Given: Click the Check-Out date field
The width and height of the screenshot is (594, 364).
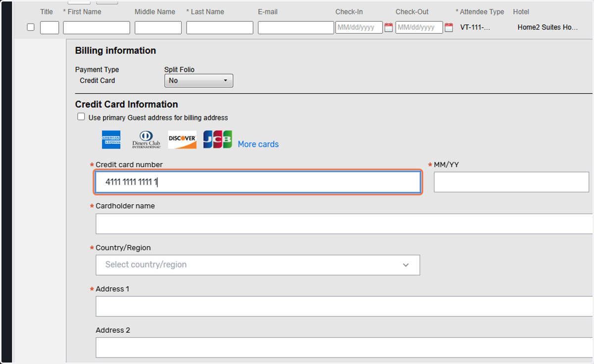Looking at the screenshot, I should [419, 28].
